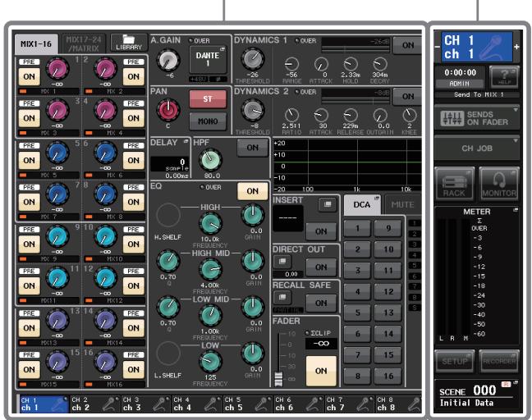Open the HELP question-mark button
532x420 pixels.
(504, 76)
